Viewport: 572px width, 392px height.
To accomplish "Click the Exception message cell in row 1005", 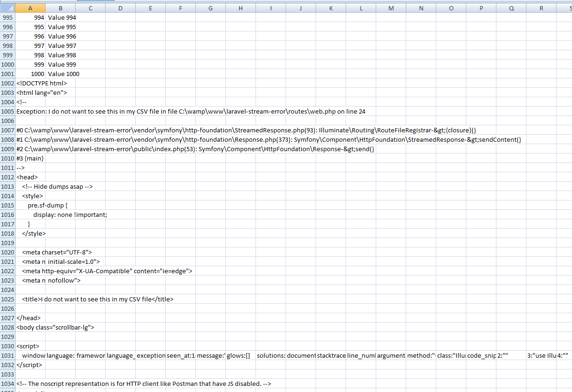I will pyautogui.click(x=191, y=111).
